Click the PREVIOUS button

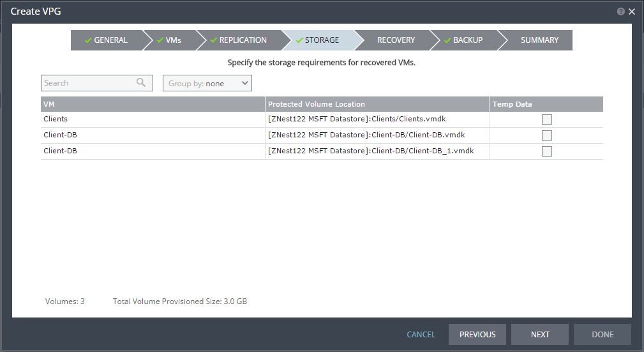coord(477,334)
